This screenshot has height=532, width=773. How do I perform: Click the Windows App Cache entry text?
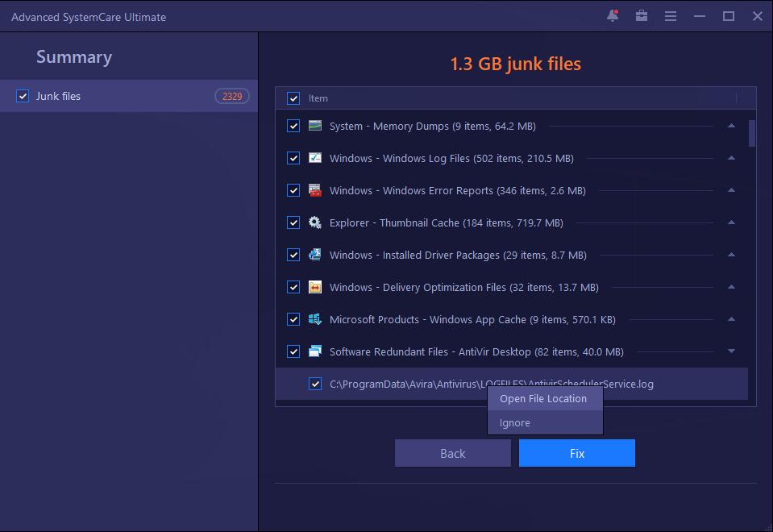(x=472, y=319)
